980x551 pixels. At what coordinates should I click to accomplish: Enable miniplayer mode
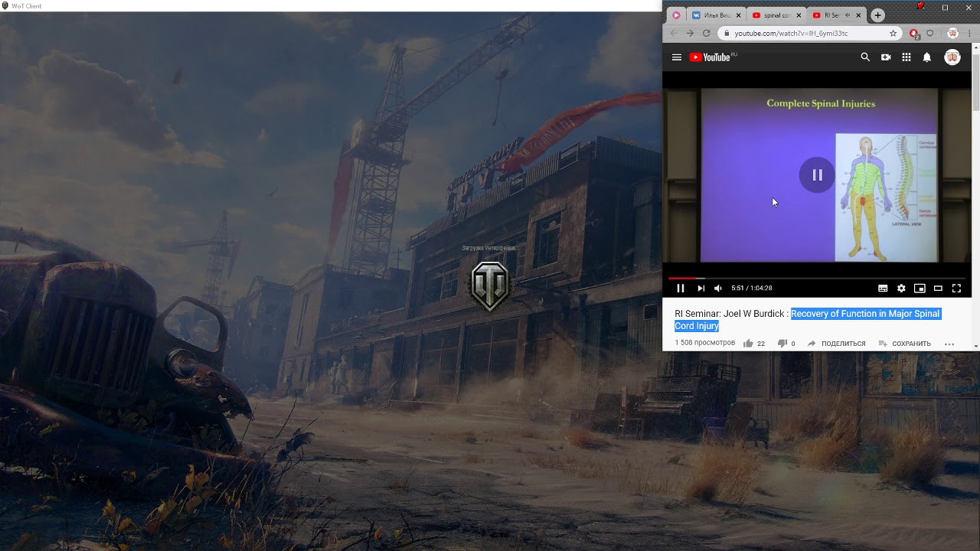920,289
